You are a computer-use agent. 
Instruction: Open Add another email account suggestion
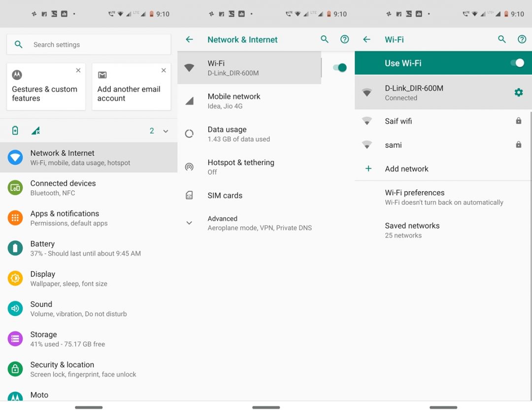[x=132, y=87]
